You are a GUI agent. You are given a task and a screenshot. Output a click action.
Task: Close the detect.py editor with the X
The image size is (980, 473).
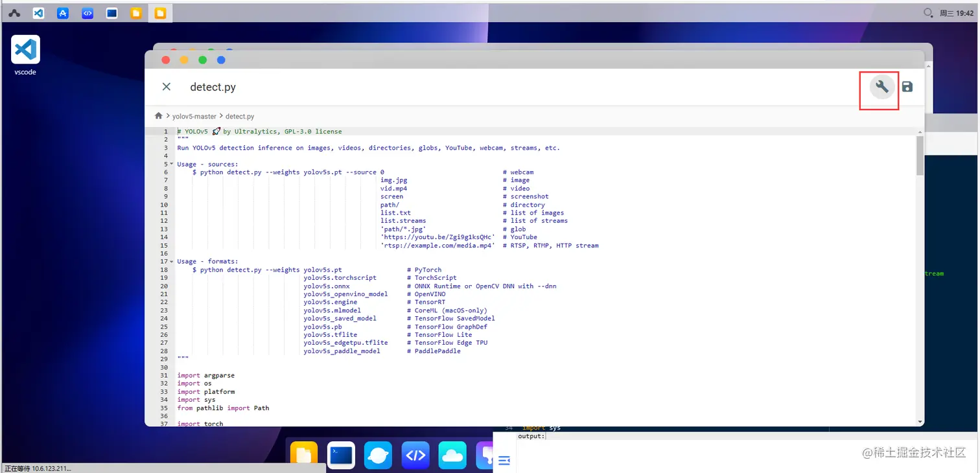coord(167,87)
